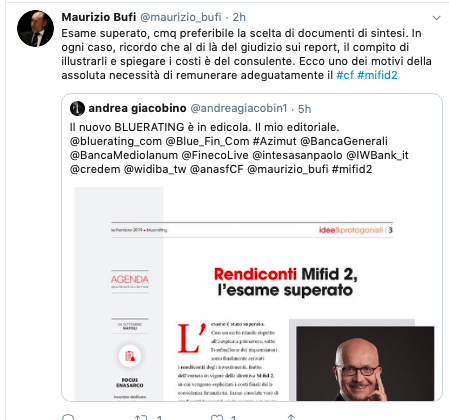Click the @maurizio_bufi handle in header

[x=181, y=17]
